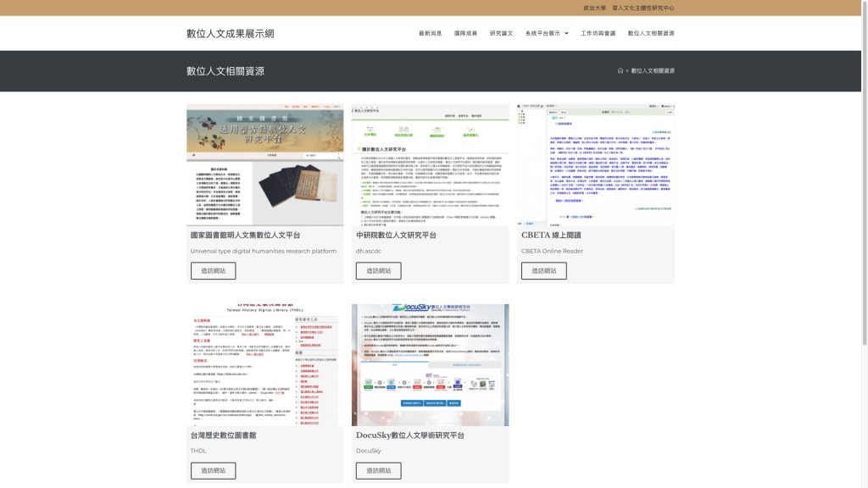Open the 政治大學 link in top bar
The height and width of the screenshot is (488, 868).
tap(595, 8)
